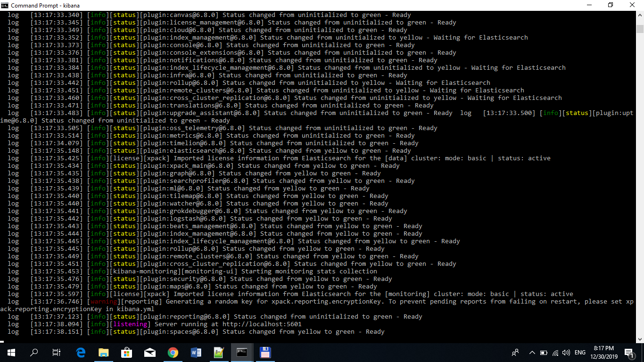Open File Explorer from the taskbar
This screenshot has height=362, width=644.
tap(103, 352)
